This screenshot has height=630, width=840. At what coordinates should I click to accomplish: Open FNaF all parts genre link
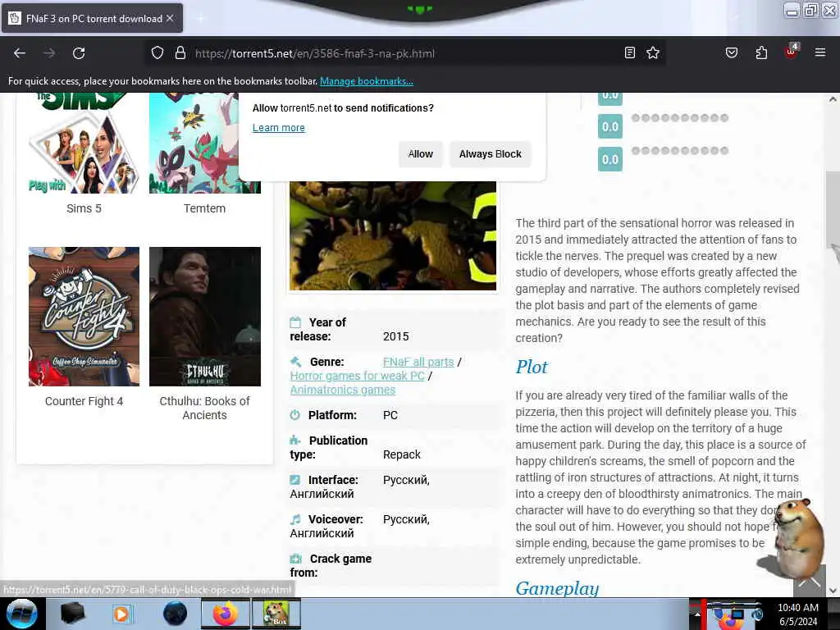point(418,362)
